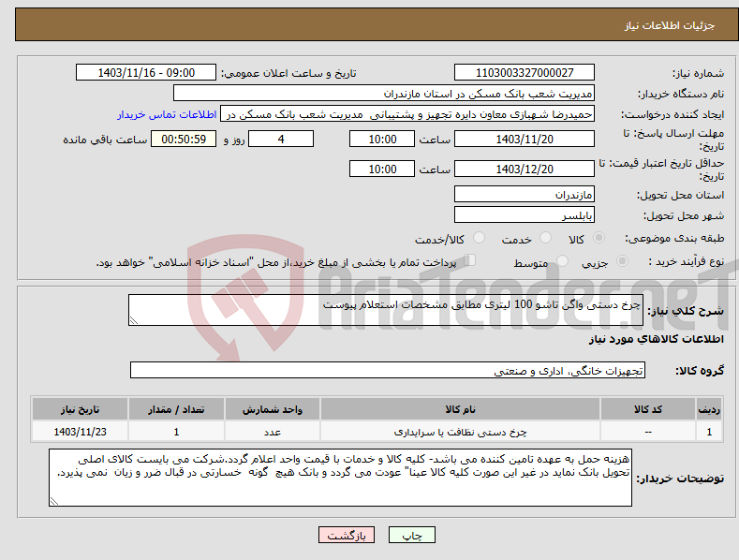739x560 pixels.
Task: Select the متوسط purchase type radio
Action: (x=562, y=260)
